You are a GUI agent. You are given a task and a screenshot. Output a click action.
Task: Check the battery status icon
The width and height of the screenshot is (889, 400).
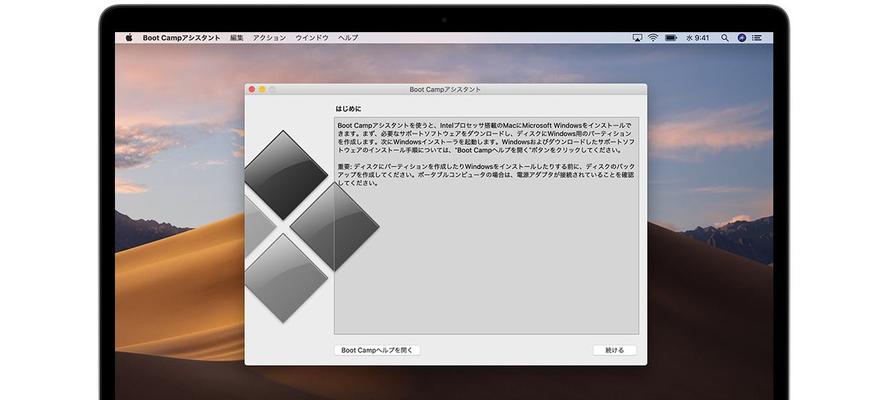tap(671, 37)
